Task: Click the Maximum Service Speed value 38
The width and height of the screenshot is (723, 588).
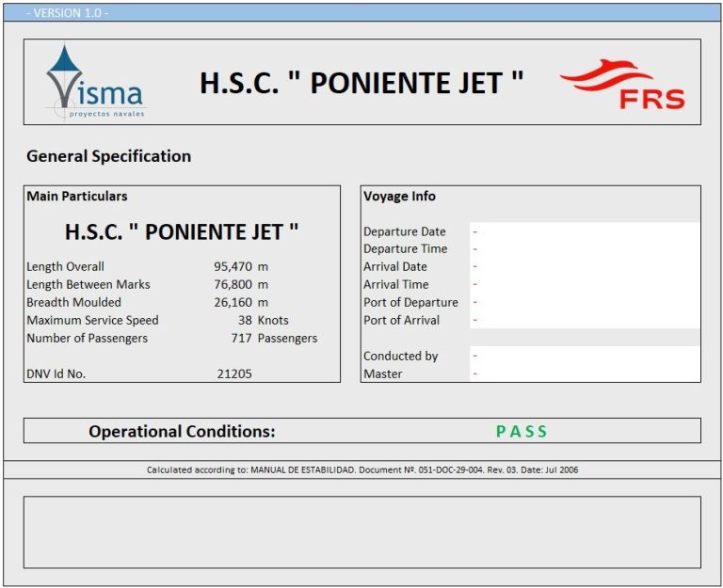Action: click(x=245, y=320)
